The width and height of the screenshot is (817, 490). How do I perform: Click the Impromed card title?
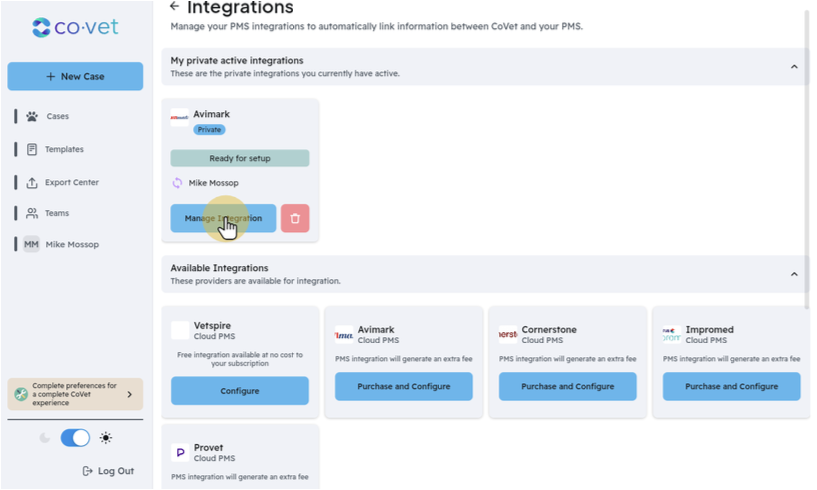[710, 330]
